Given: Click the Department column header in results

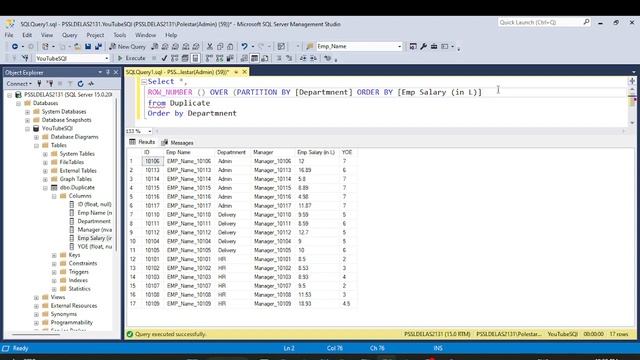Looking at the screenshot, I should pyautogui.click(x=231, y=152).
